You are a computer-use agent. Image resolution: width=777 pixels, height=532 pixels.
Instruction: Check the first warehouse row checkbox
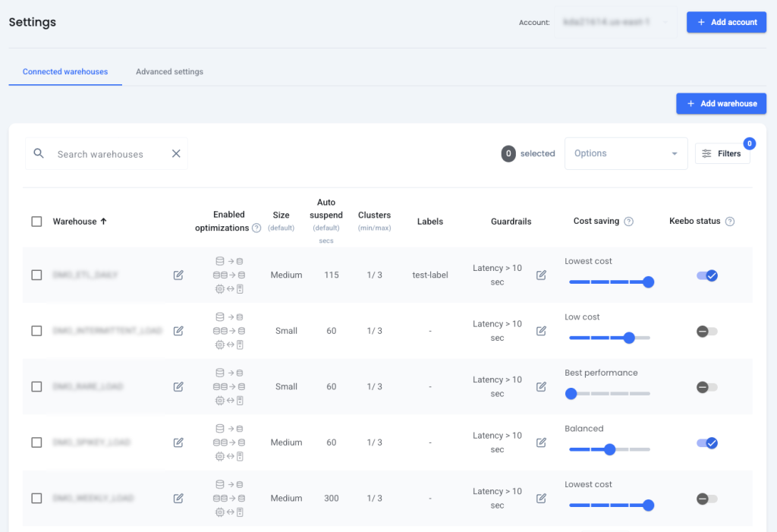pos(36,275)
